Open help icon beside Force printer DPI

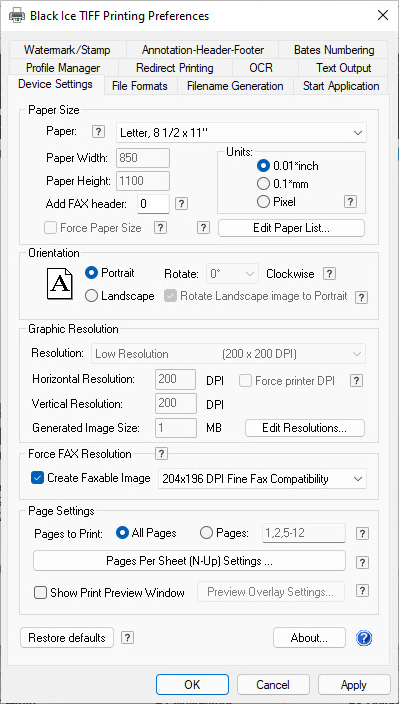coord(356,381)
